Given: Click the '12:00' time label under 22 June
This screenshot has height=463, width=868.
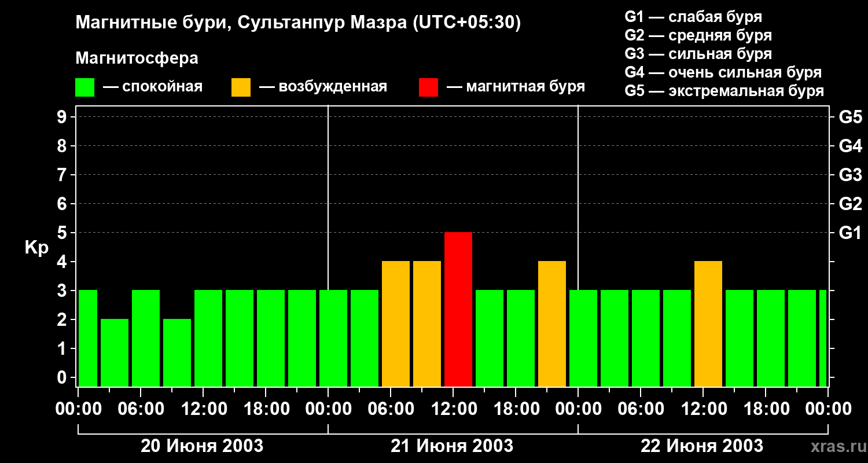Looking at the screenshot, I should point(704,409).
